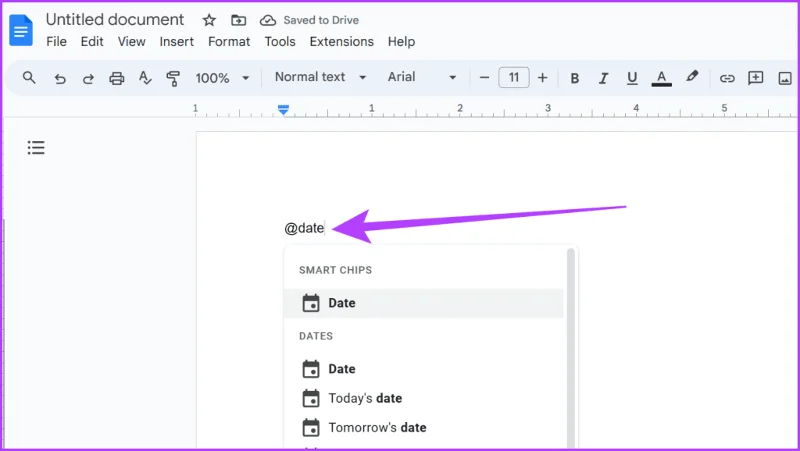800x451 pixels.
Task: Click the suggestions popup scrollbar
Action: click(x=571, y=347)
